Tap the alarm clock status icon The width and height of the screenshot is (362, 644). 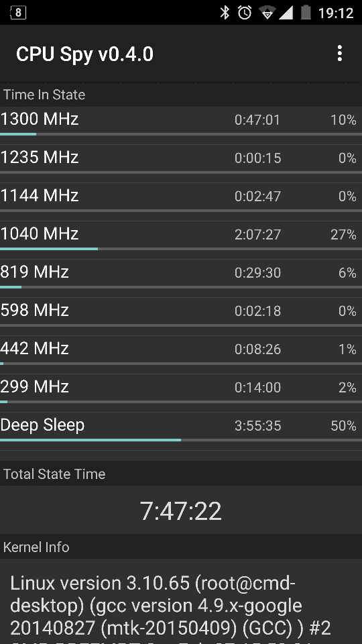(x=245, y=13)
